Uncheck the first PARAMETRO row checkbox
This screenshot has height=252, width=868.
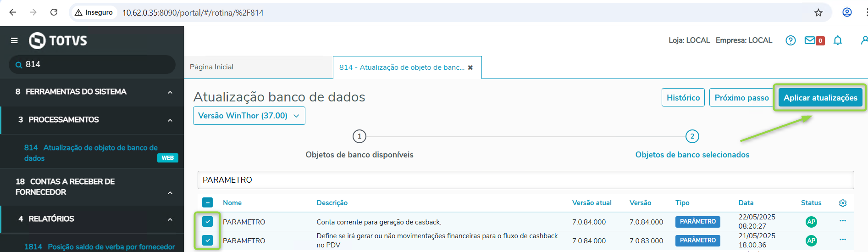(208, 222)
